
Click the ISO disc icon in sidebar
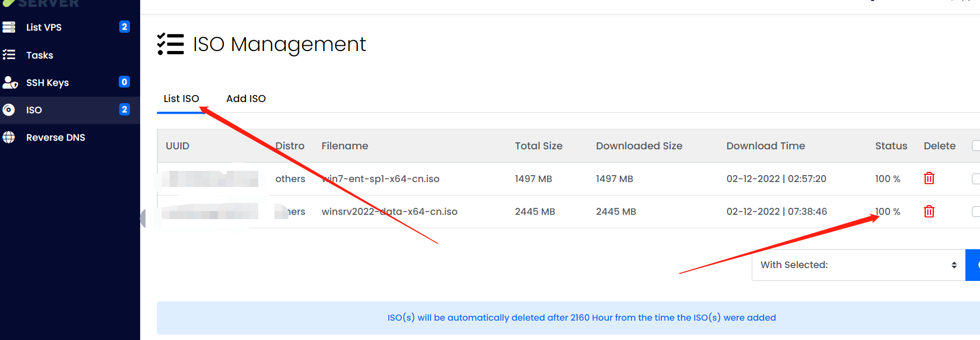click(9, 110)
